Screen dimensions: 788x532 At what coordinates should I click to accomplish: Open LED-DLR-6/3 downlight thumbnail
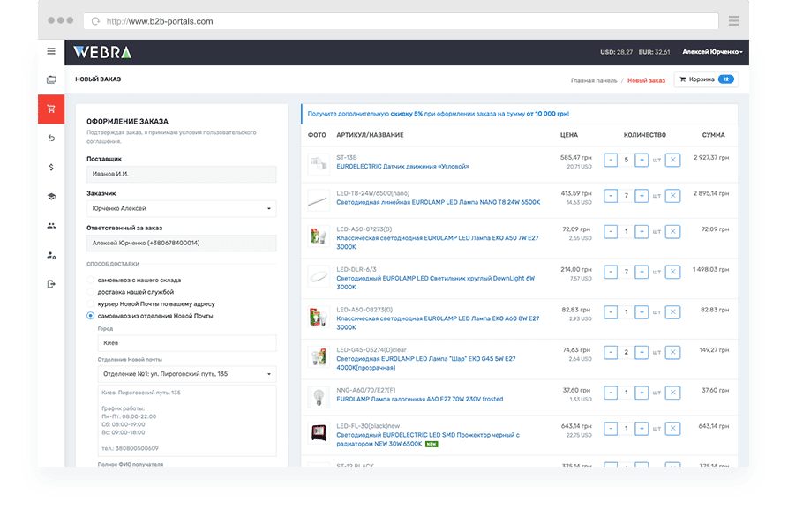(x=319, y=276)
